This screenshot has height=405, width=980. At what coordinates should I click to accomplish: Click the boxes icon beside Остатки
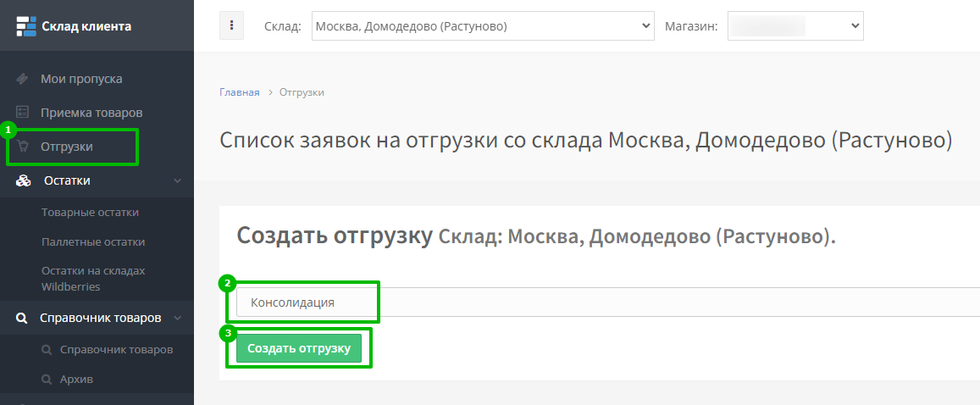coord(23,180)
